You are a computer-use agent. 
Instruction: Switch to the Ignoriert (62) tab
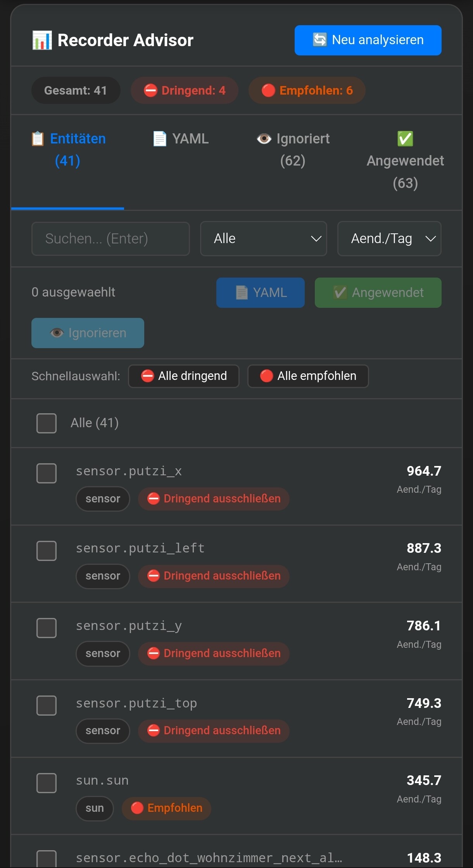(293, 150)
